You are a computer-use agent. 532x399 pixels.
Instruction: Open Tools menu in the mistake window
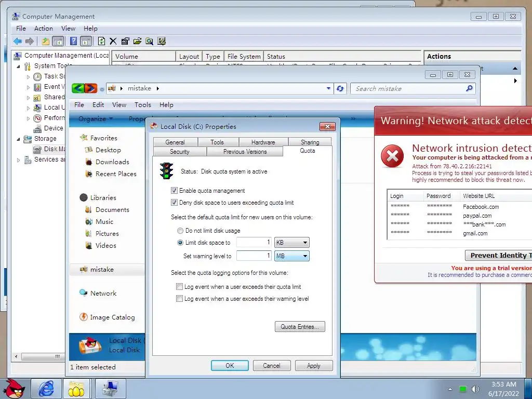[x=142, y=105]
